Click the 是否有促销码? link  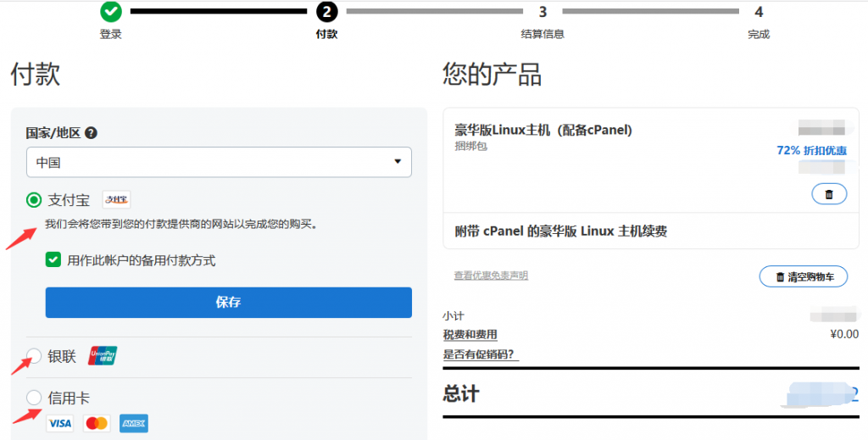tap(481, 354)
